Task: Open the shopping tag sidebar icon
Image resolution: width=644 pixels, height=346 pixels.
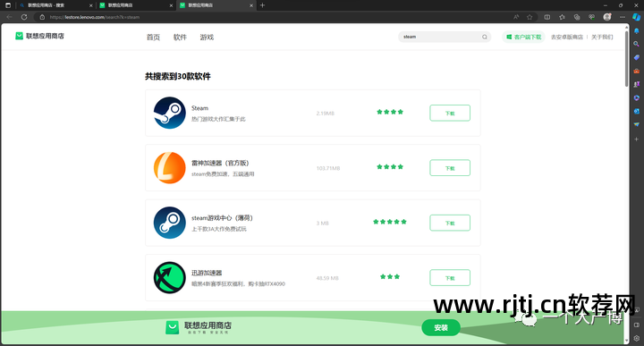Action: [x=636, y=57]
